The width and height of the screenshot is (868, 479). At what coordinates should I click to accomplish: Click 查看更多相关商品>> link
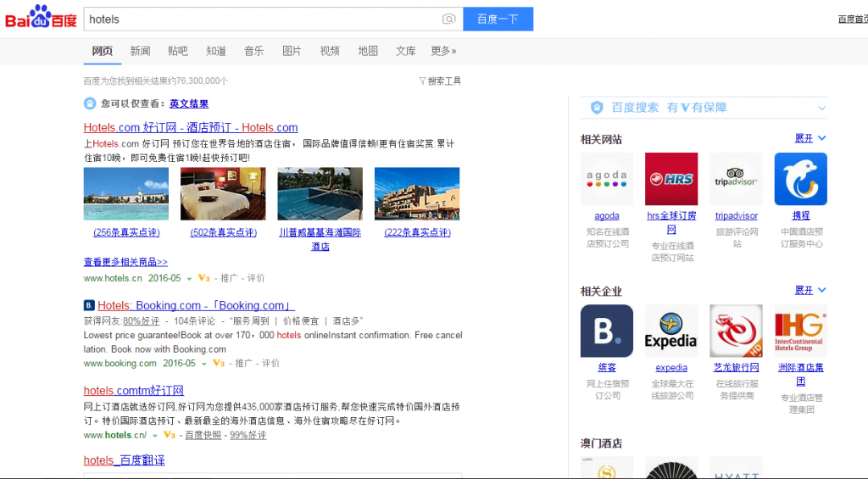125,262
